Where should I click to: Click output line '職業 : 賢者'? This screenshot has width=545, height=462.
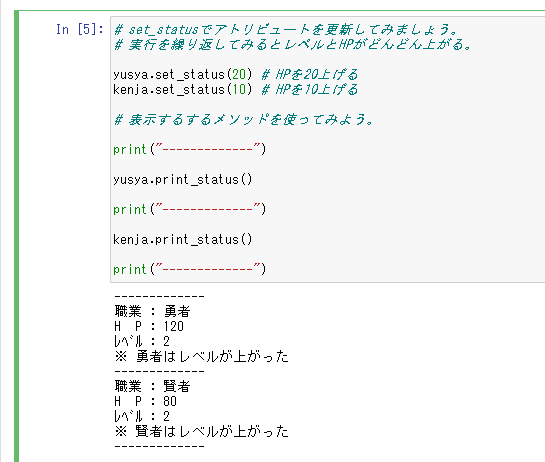point(152,386)
